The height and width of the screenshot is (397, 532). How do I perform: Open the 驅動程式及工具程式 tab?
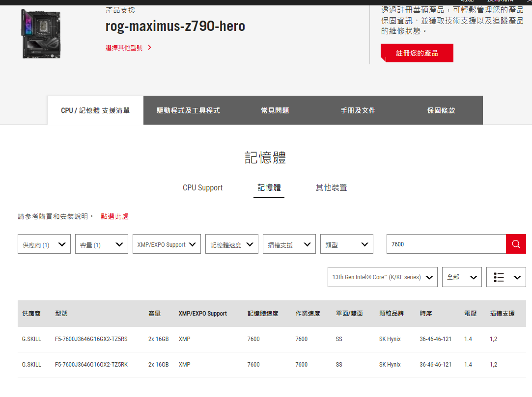click(x=188, y=110)
